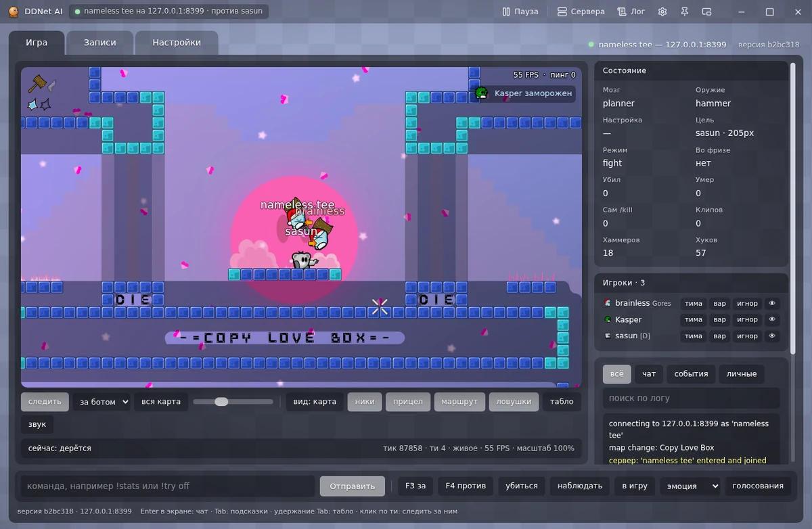Open the эмоция emote dropdown

pos(690,486)
